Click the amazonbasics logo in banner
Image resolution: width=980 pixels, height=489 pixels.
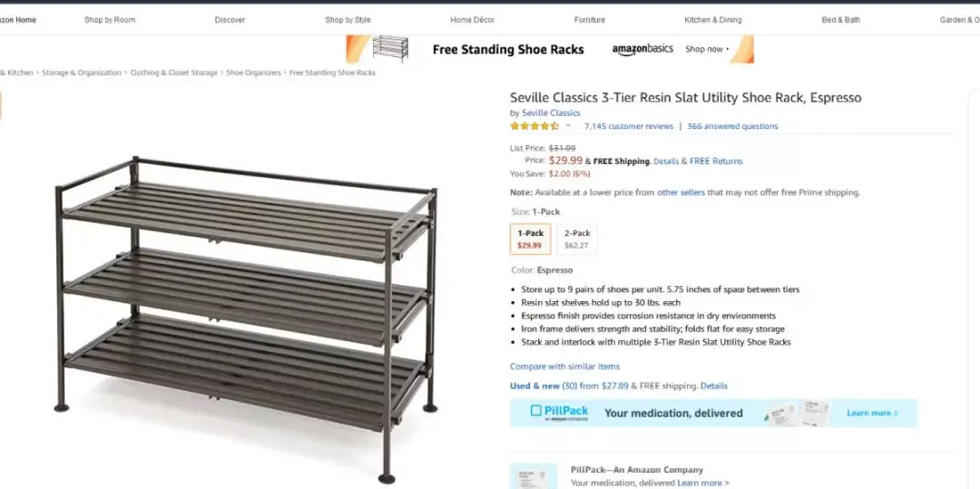coord(642,49)
